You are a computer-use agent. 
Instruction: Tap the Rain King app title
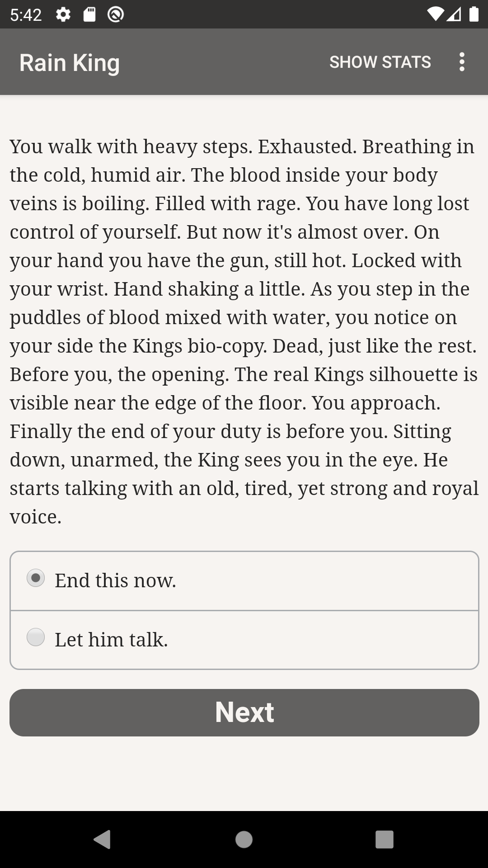point(70,62)
